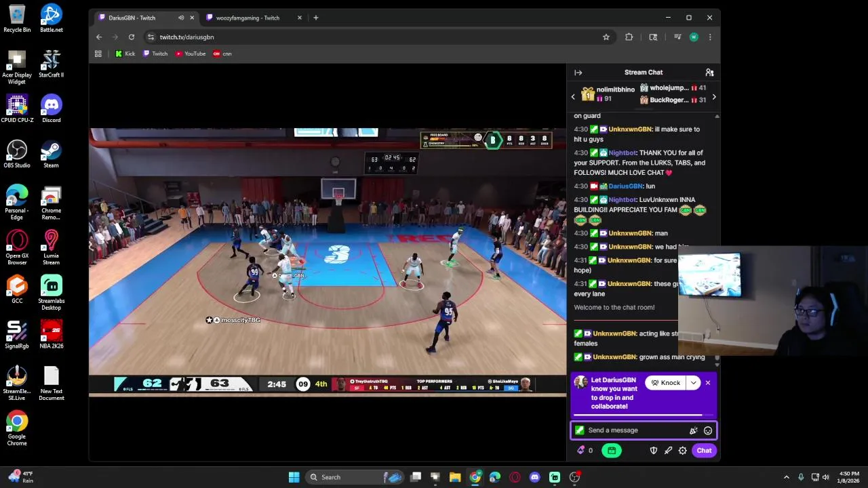View site information icon in address bar

(151, 37)
